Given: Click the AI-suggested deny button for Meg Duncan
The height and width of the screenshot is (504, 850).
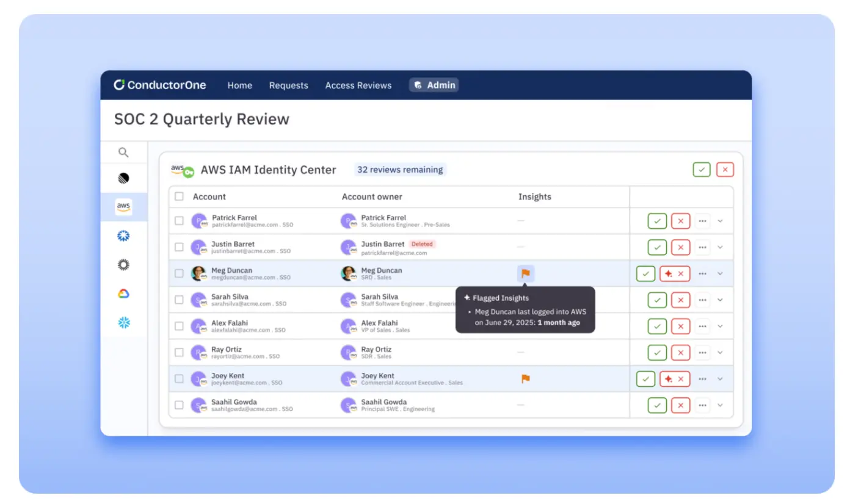Looking at the screenshot, I should 675,274.
